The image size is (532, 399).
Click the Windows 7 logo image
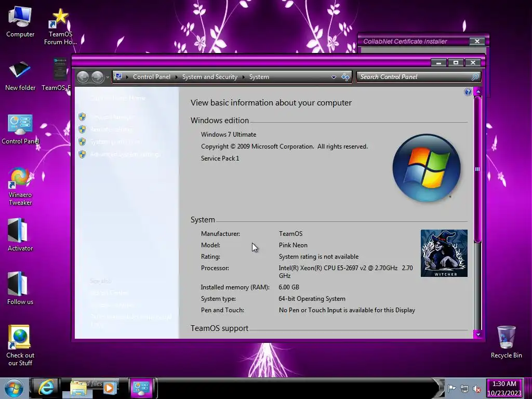point(426,168)
